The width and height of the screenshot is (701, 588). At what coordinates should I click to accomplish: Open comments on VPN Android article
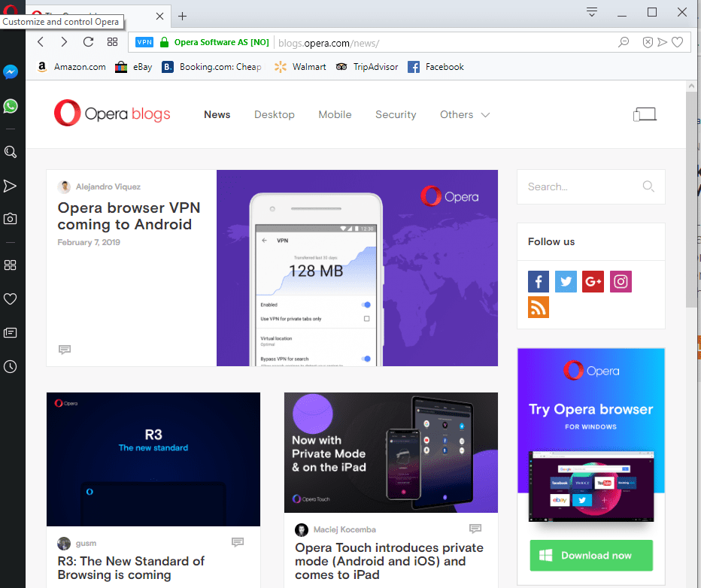65,350
